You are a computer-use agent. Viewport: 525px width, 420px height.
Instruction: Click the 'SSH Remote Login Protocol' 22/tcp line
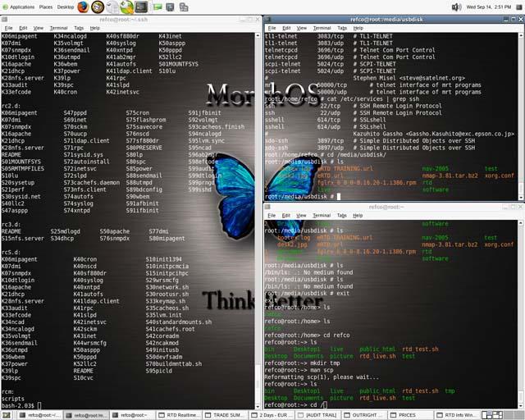coord(354,106)
